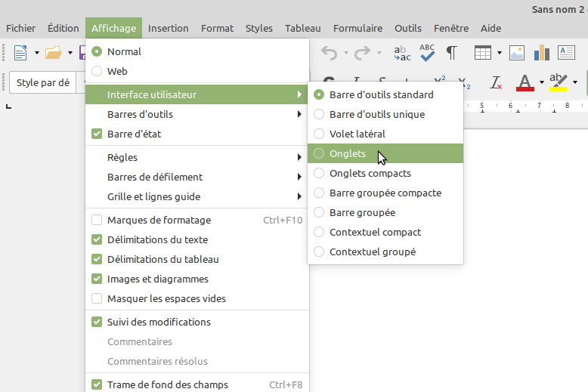Select Volet latéral interface mode
Image resolution: width=588 pixels, height=392 pixels.
click(x=357, y=134)
